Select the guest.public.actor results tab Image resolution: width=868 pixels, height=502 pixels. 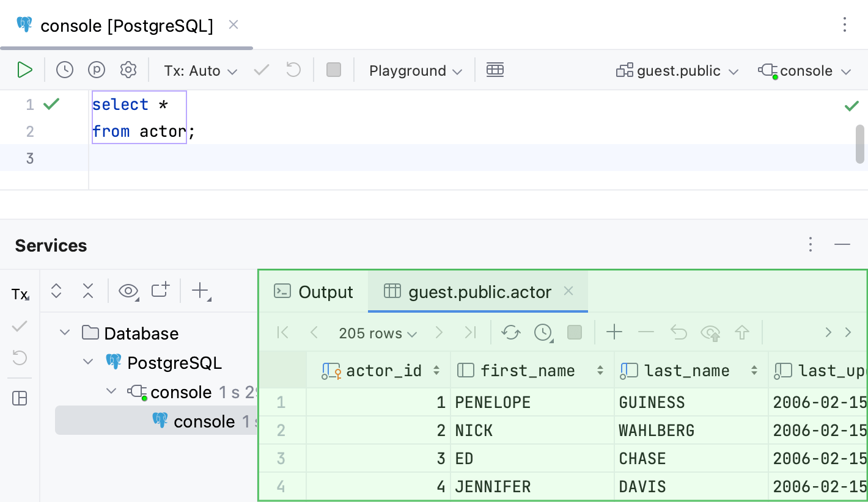479,292
